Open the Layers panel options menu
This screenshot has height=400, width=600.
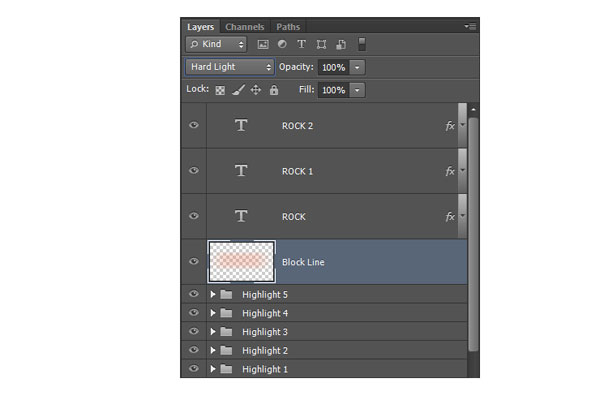(470, 26)
